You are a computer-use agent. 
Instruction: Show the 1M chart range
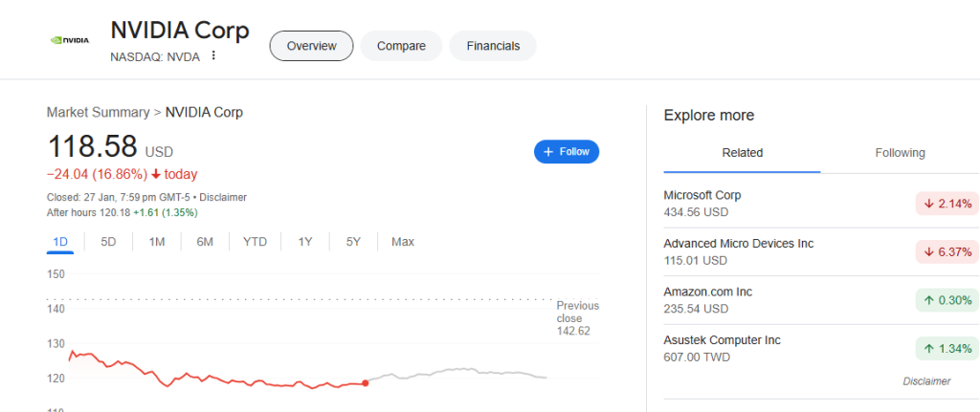[157, 242]
